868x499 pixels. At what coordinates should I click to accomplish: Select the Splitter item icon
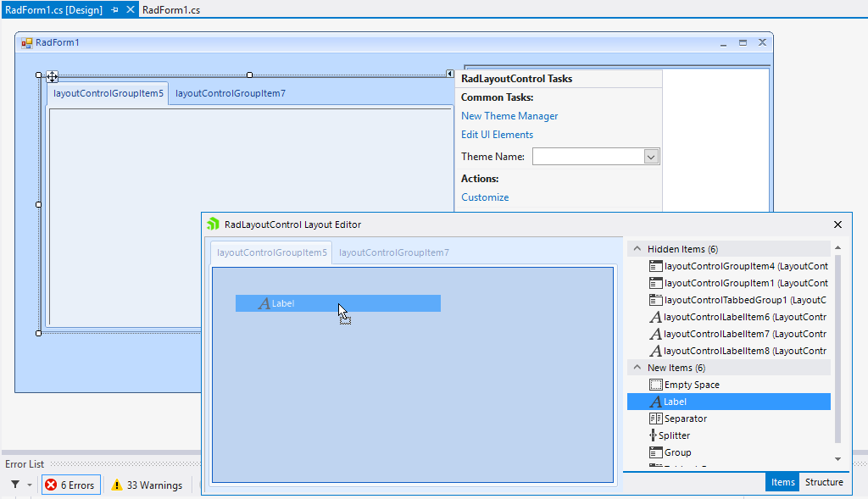pos(653,435)
